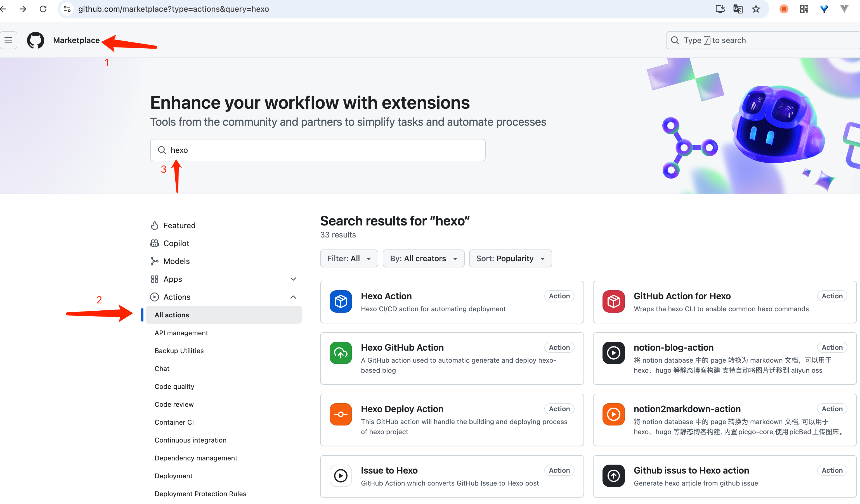Collapse the Actions sidebar section
The width and height of the screenshot is (860, 504).
[x=293, y=297]
